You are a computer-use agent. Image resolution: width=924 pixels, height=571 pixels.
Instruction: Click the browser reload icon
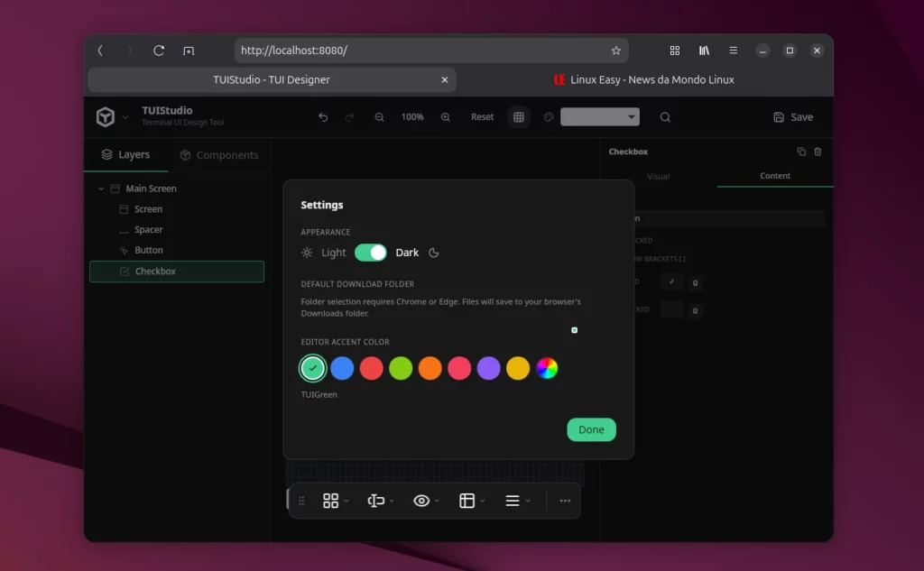[x=159, y=51]
